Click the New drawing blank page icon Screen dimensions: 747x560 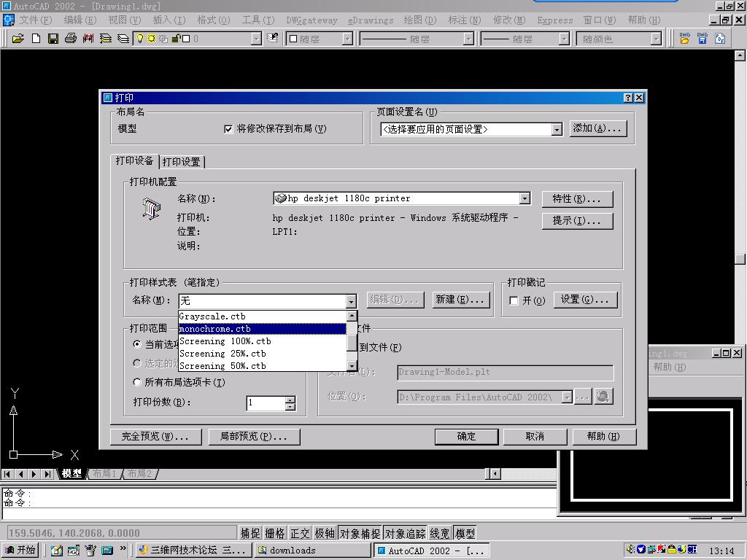pos(36,39)
